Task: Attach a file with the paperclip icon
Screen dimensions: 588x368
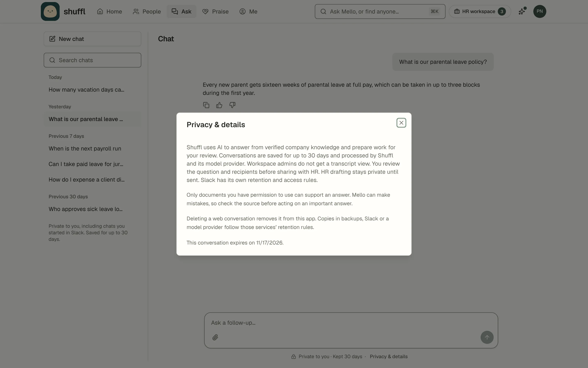Action: point(215,337)
